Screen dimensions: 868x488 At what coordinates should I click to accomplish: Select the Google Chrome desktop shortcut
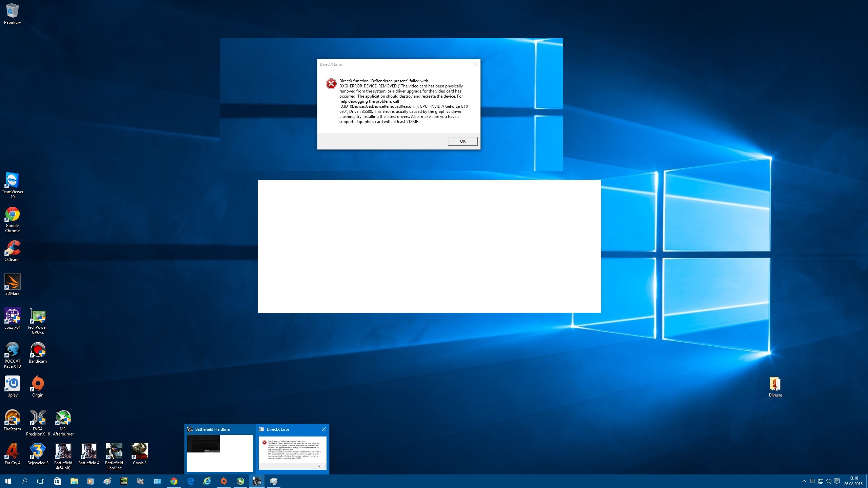pos(13,219)
